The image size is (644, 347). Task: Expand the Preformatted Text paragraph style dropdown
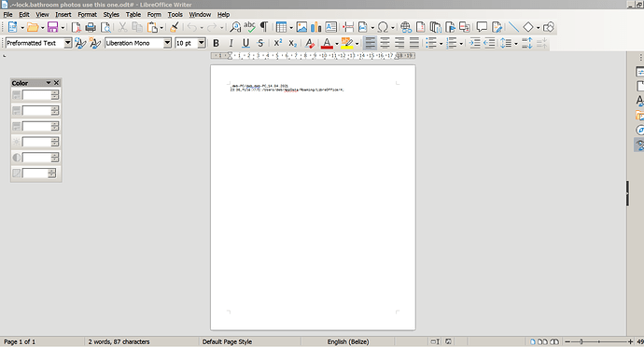tap(68, 43)
